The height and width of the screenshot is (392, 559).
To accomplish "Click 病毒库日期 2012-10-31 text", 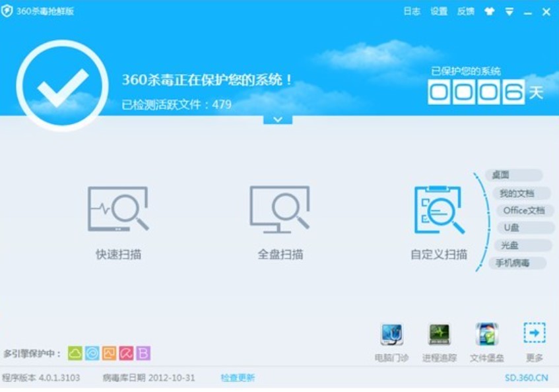I will [148, 377].
